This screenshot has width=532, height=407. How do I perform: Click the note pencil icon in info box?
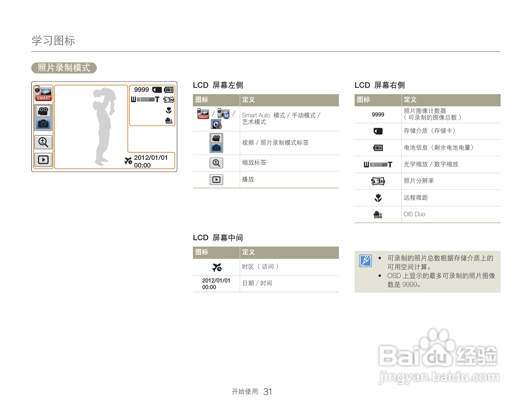click(366, 261)
